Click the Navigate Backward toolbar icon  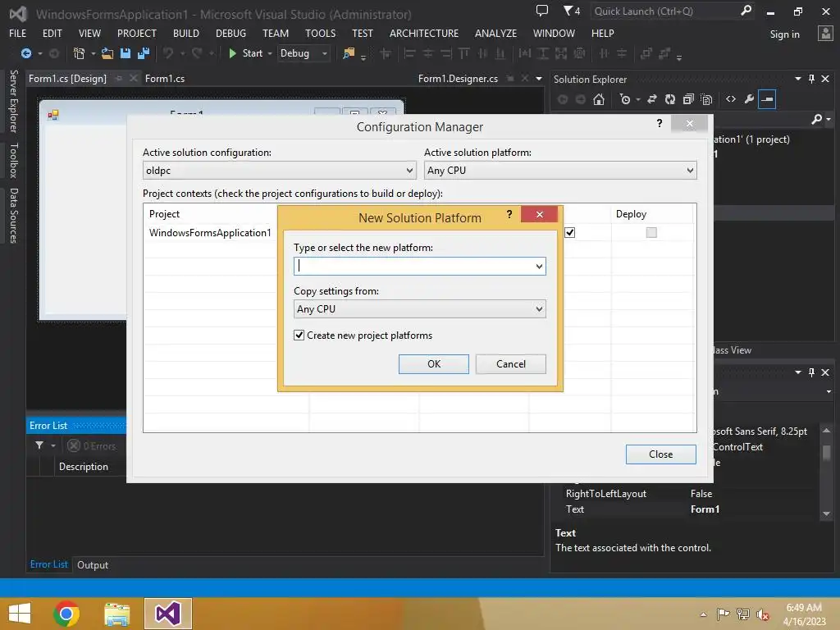tap(25, 53)
